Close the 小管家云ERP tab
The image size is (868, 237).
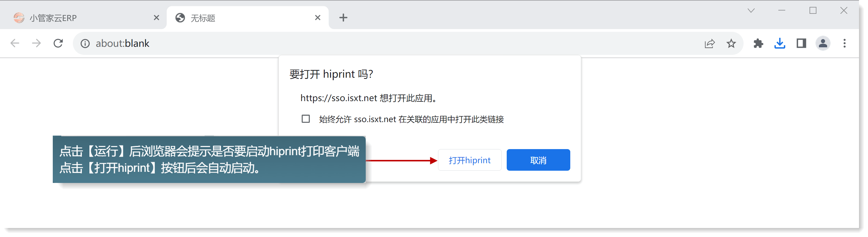[156, 17]
